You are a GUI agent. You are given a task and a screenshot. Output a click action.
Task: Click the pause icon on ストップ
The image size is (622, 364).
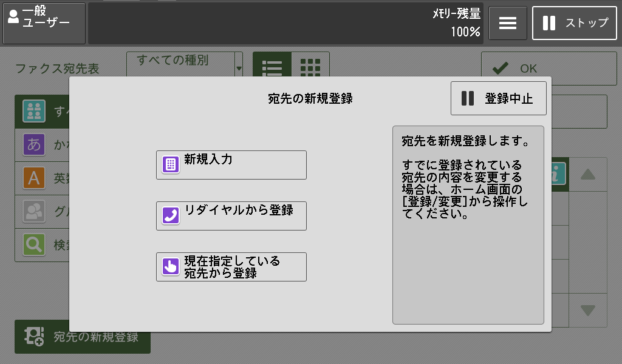click(549, 23)
